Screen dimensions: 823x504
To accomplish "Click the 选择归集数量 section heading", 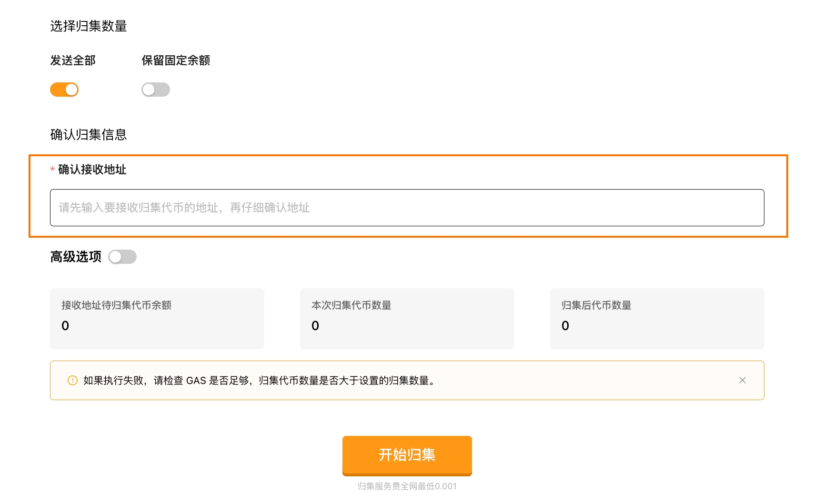I will tap(89, 26).
